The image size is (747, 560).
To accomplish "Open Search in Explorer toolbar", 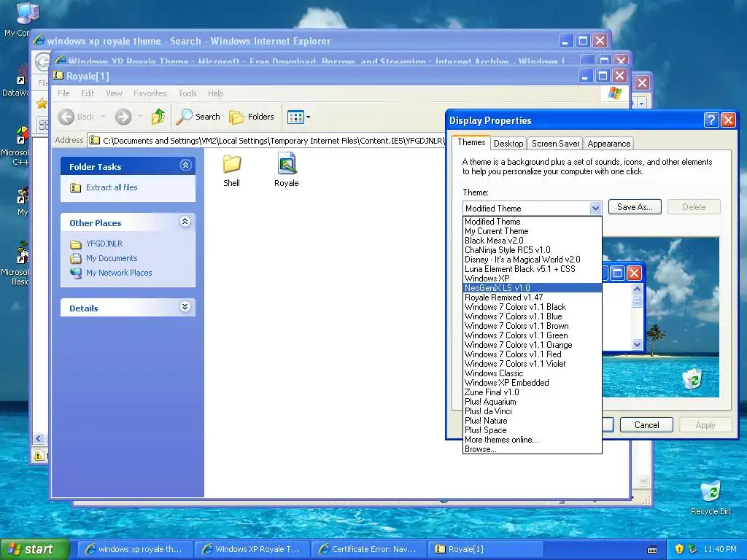I will 198,117.
